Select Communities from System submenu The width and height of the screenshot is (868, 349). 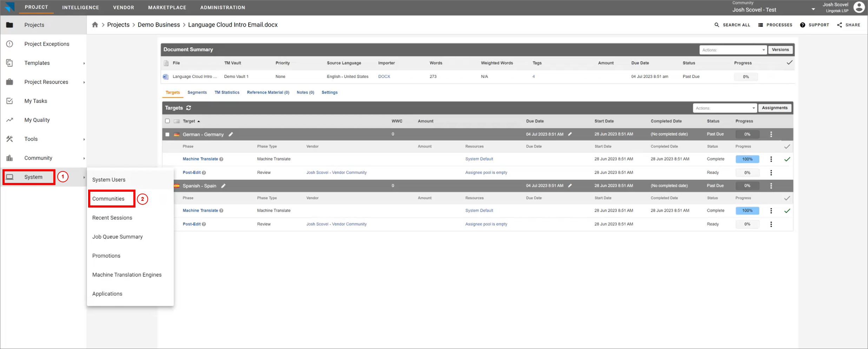[108, 199]
